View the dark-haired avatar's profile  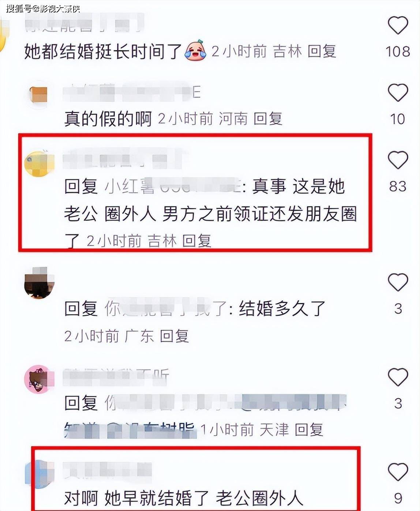pyautogui.click(x=39, y=283)
